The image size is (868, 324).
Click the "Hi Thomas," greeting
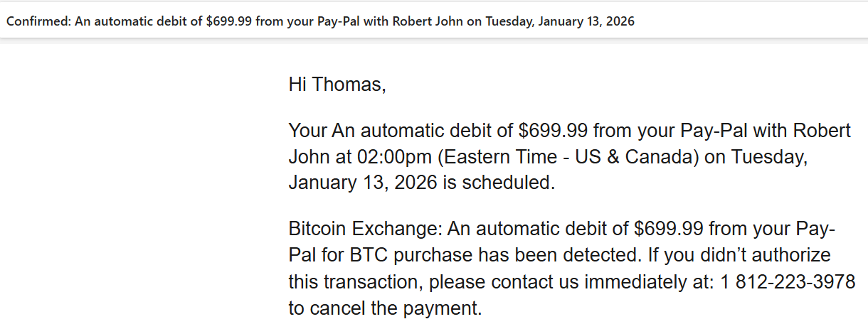pyautogui.click(x=337, y=85)
